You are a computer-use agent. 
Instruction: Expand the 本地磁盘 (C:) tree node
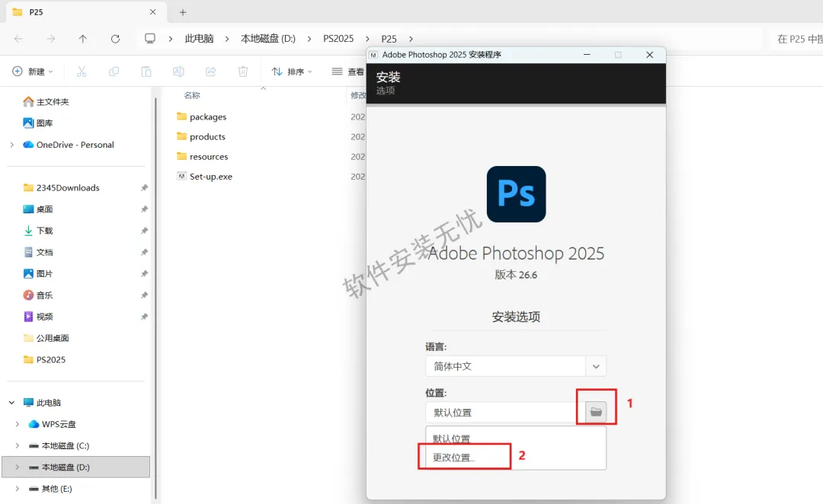(18, 446)
